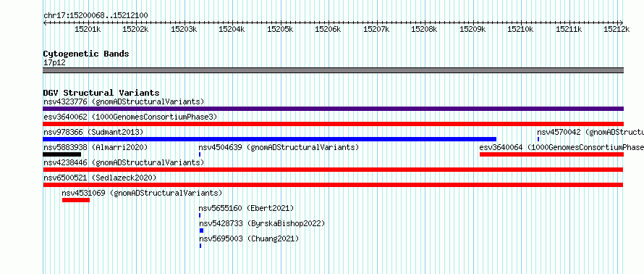Image resolution: width=644 pixels, height=274 pixels.
Task: Click the 15203k ruler tick label
Action: [184, 29]
